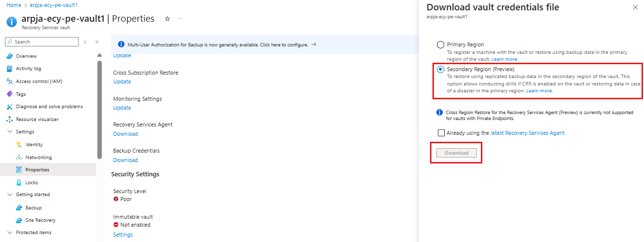644x242 pixels.
Task: Click the red Poor security level icon
Action: coord(116,199)
